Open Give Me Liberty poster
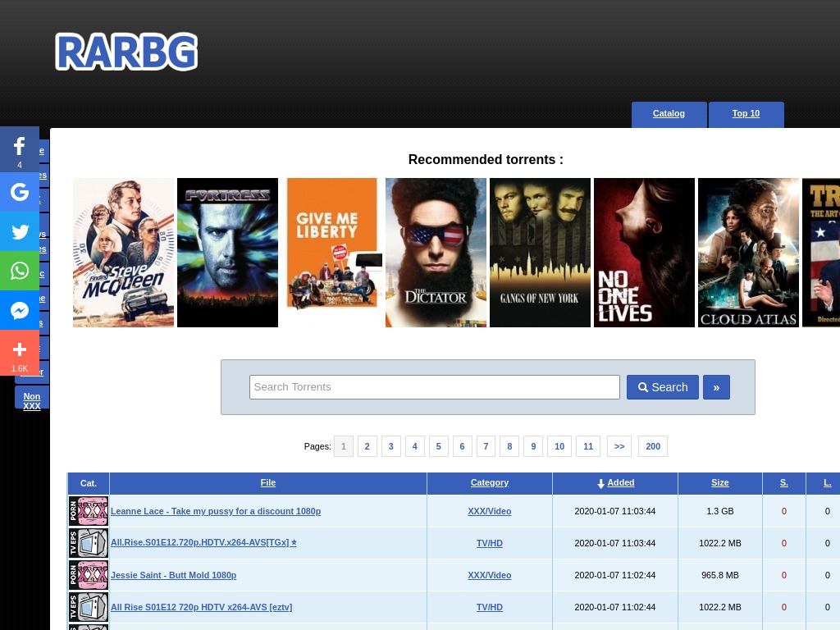This screenshot has width=840, height=630. 331,253
